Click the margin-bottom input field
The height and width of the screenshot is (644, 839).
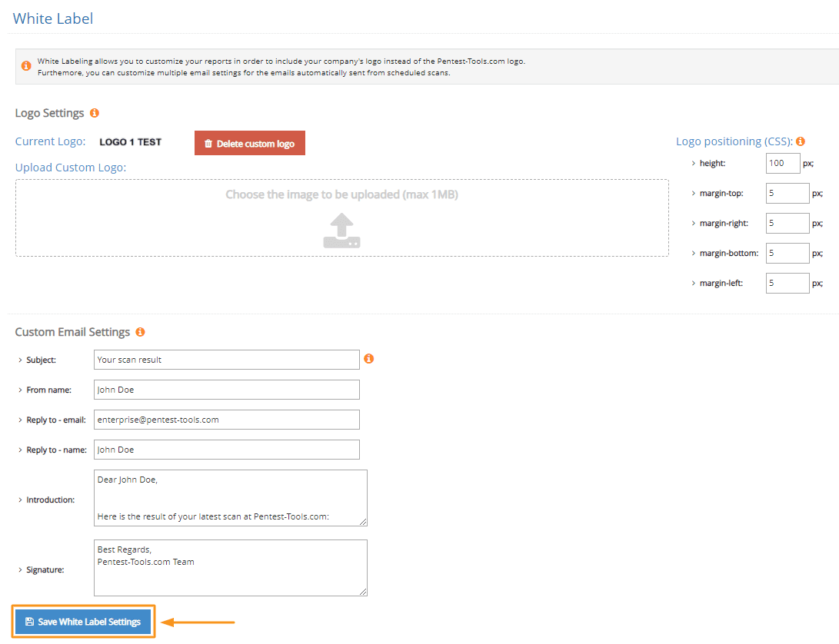[x=787, y=253]
